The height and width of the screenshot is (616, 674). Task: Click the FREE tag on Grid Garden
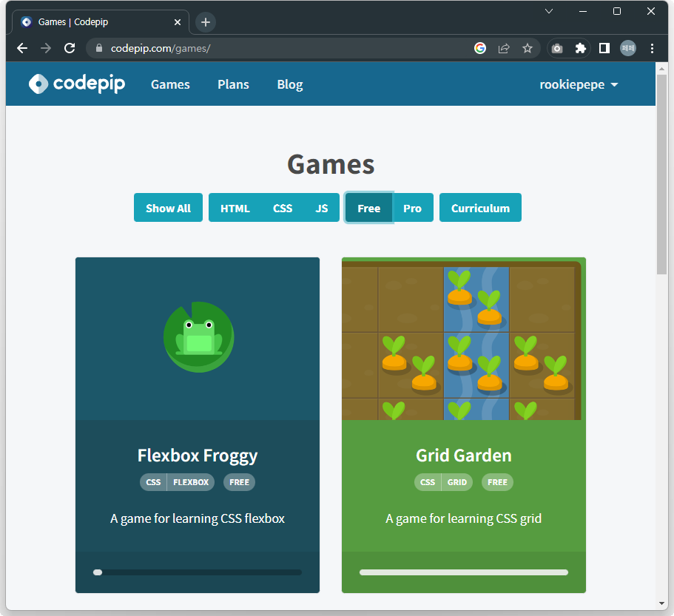click(497, 482)
